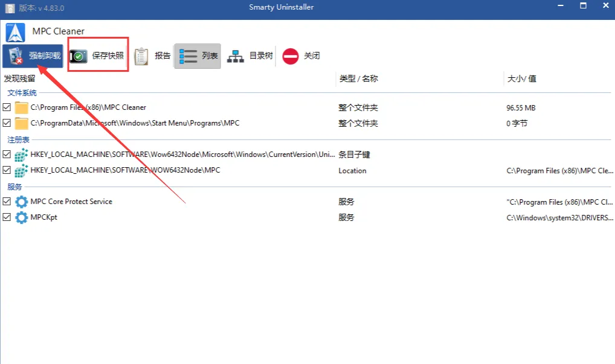Click the C:\Windows\system32\DRIVERS... value
Image resolution: width=615 pixels, height=364 pixels.
click(x=559, y=217)
